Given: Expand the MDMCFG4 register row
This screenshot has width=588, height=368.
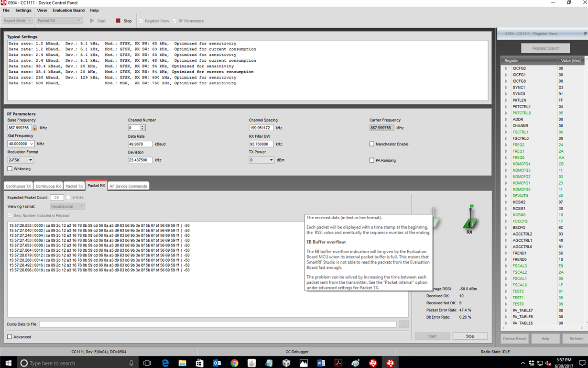Looking at the screenshot, I should tap(506, 164).
